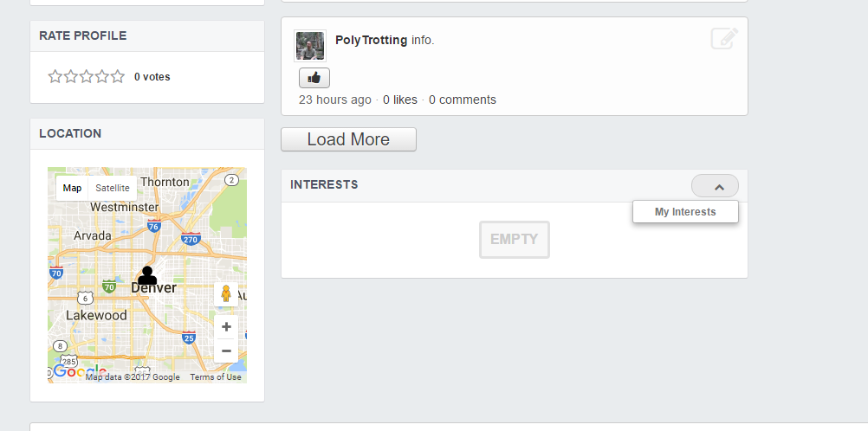Click the thumbs-up like button

point(314,78)
